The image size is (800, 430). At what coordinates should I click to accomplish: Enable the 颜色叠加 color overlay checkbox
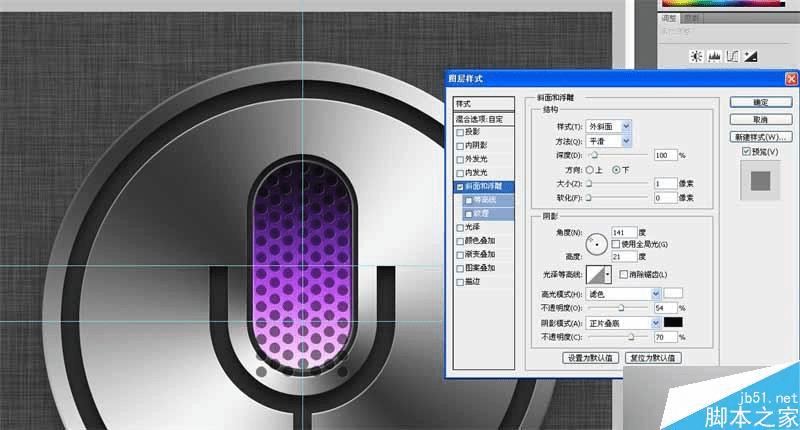460,241
